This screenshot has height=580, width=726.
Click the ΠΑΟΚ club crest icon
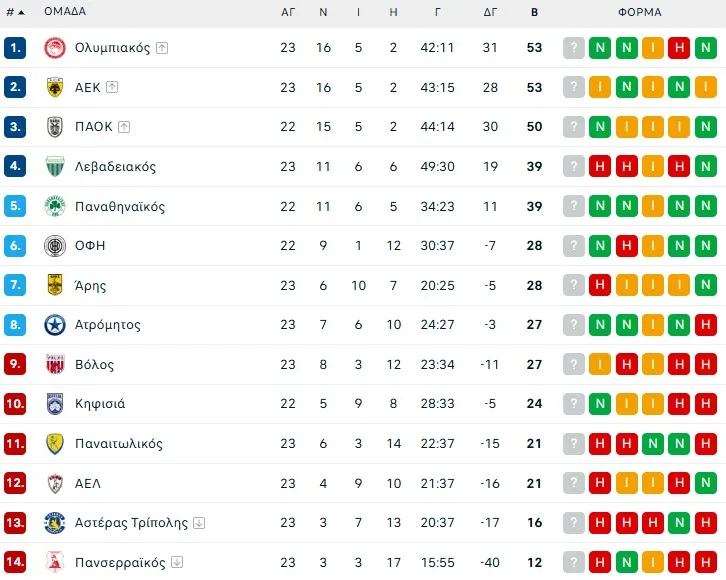pos(55,127)
